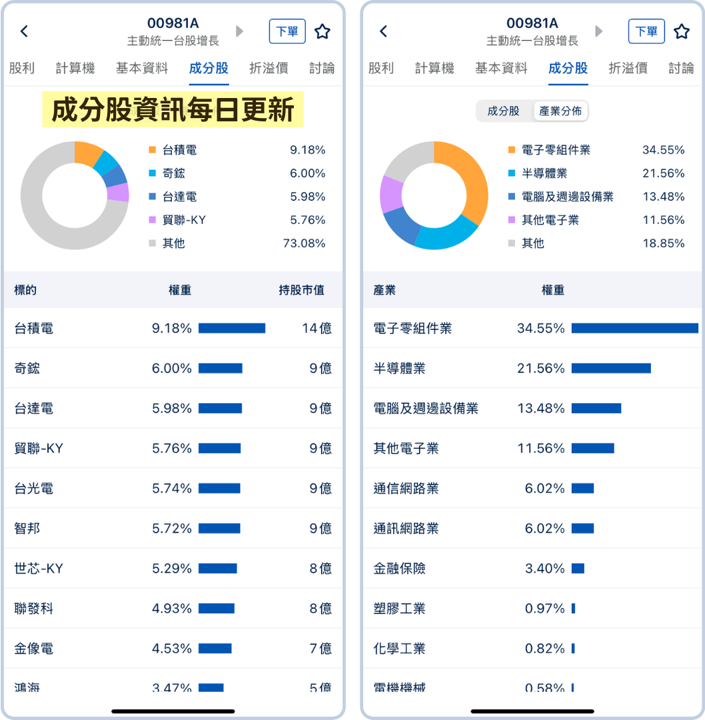Select 半導體業 industry row
Screen dimensions: 705x720
(x=532, y=368)
